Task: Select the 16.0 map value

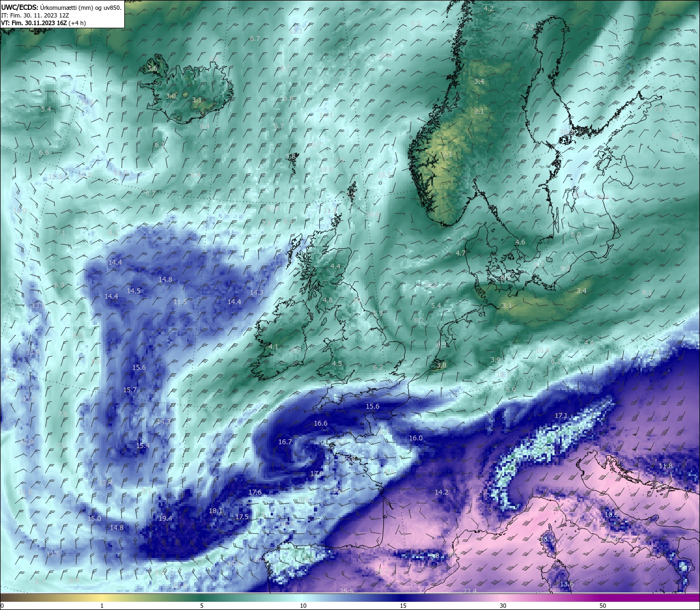Action: pyautogui.click(x=416, y=438)
